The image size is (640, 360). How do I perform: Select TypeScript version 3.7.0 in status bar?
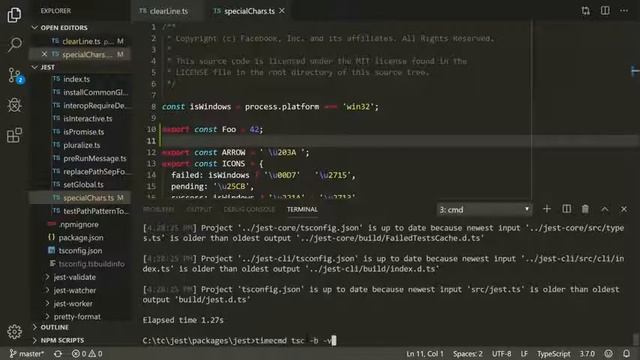[x=587, y=353]
